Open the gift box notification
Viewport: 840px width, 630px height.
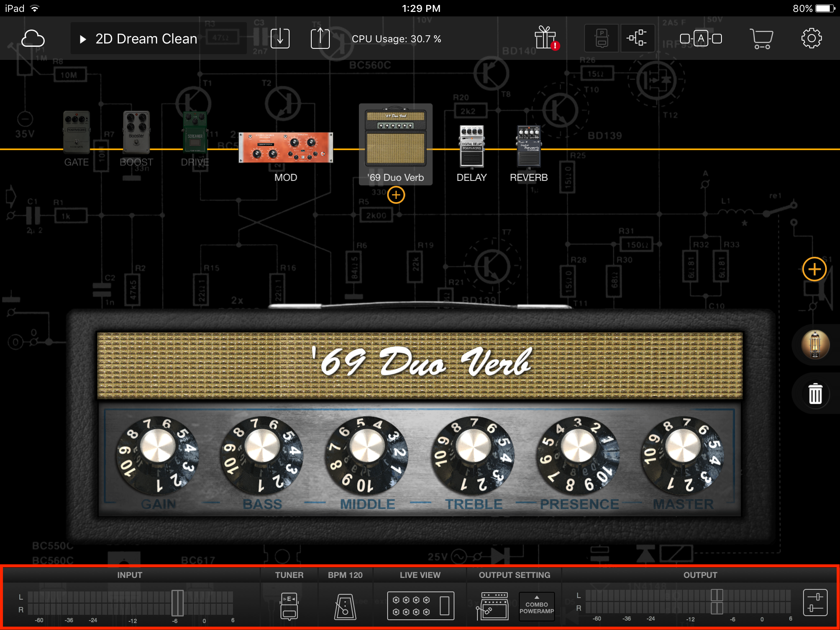point(546,38)
